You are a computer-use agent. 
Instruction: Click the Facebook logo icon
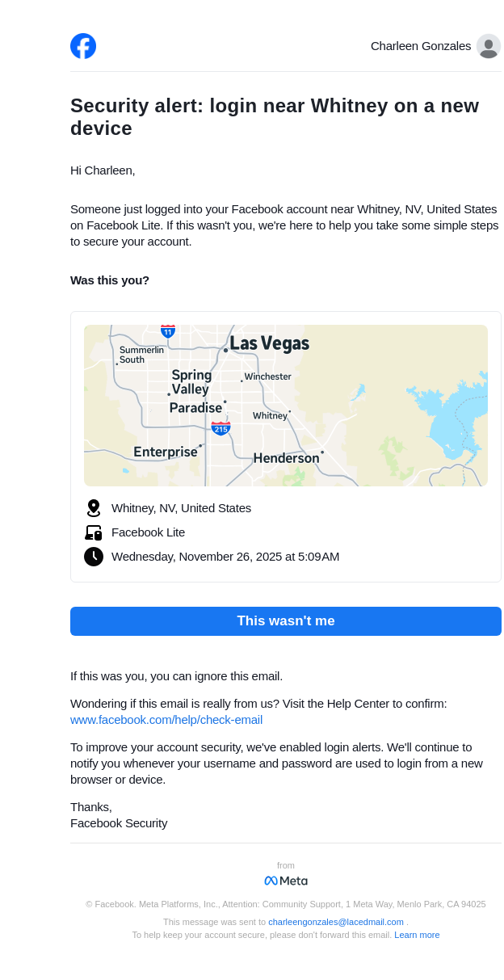(83, 46)
